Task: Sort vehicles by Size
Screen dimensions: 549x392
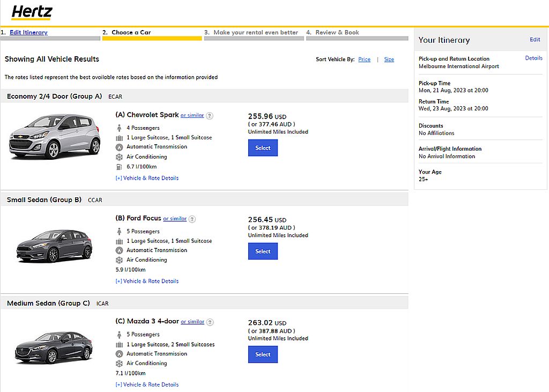Action: (x=389, y=60)
